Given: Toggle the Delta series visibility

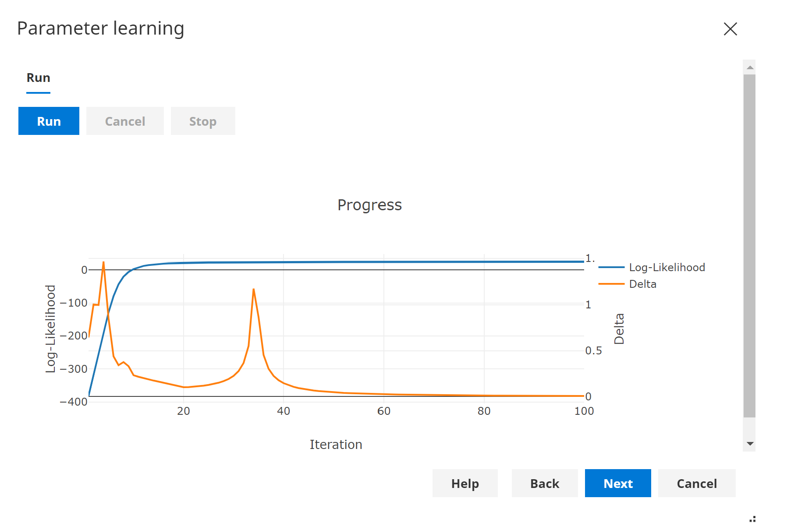Looking at the screenshot, I should click(x=642, y=284).
